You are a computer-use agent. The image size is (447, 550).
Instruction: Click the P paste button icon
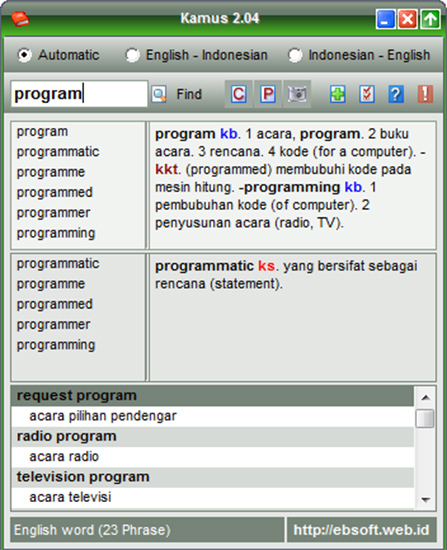point(268,94)
